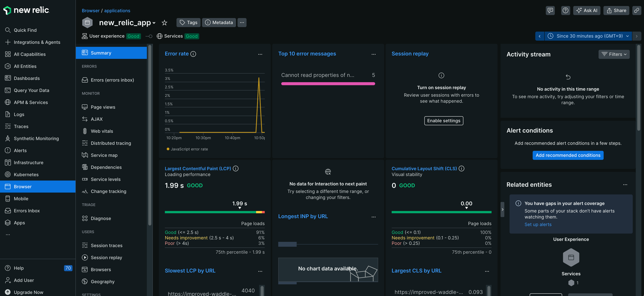
Task: Click Enable settings for session replay
Action: (x=443, y=121)
